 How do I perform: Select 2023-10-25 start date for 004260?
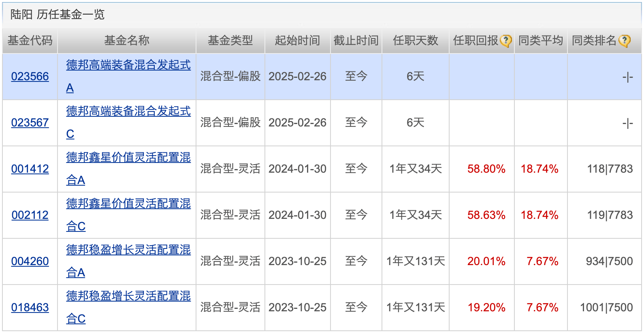click(x=297, y=261)
